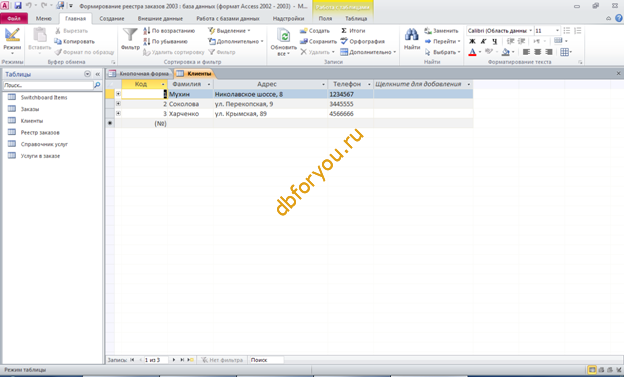Click Save record (Сохранить) button
The image size is (624, 377).
(x=318, y=41)
